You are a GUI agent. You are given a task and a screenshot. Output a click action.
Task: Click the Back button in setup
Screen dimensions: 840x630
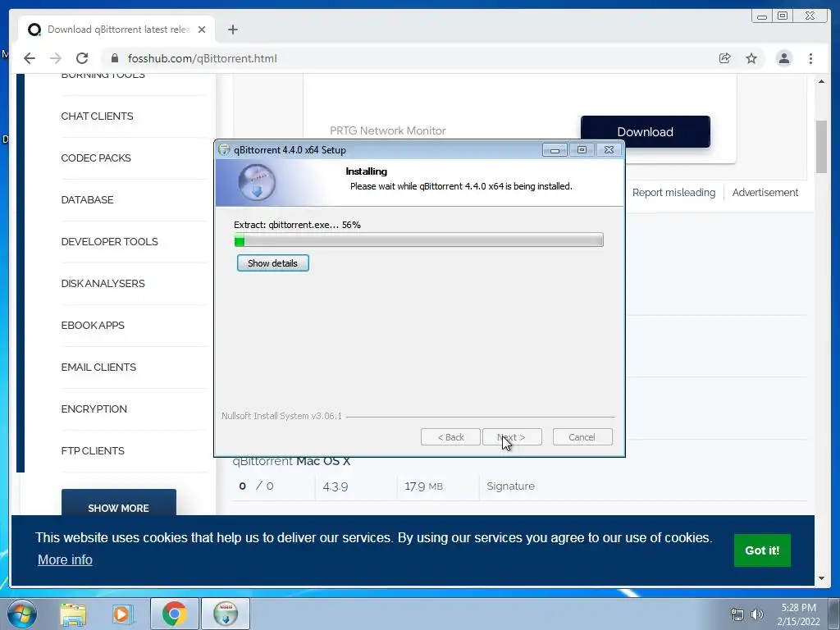(x=450, y=437)
